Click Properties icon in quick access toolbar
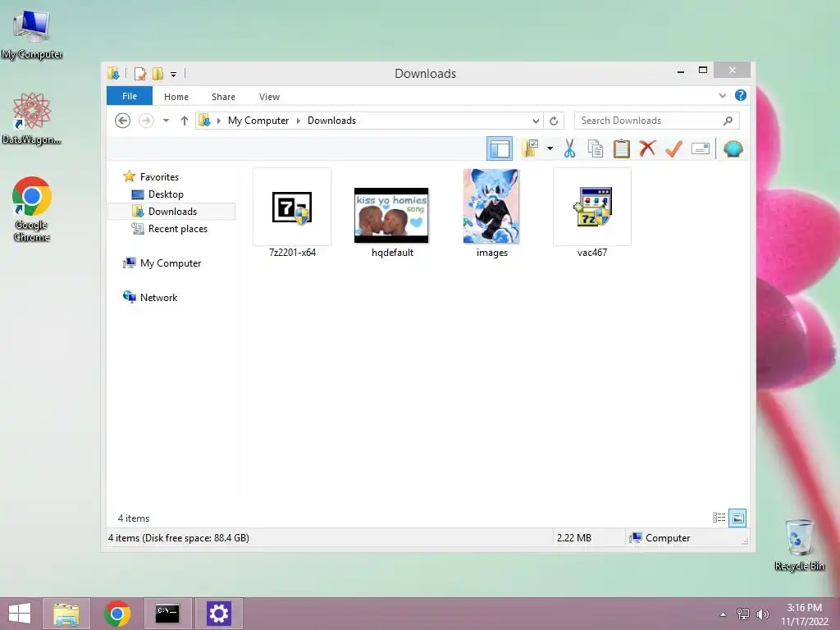 click(x=140, y=73)
